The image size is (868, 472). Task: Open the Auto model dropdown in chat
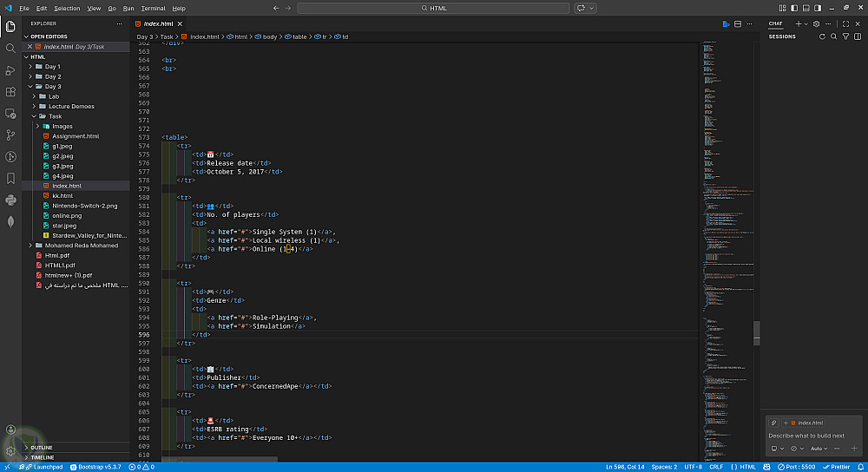pyautogui.click(x=819, y=449)
